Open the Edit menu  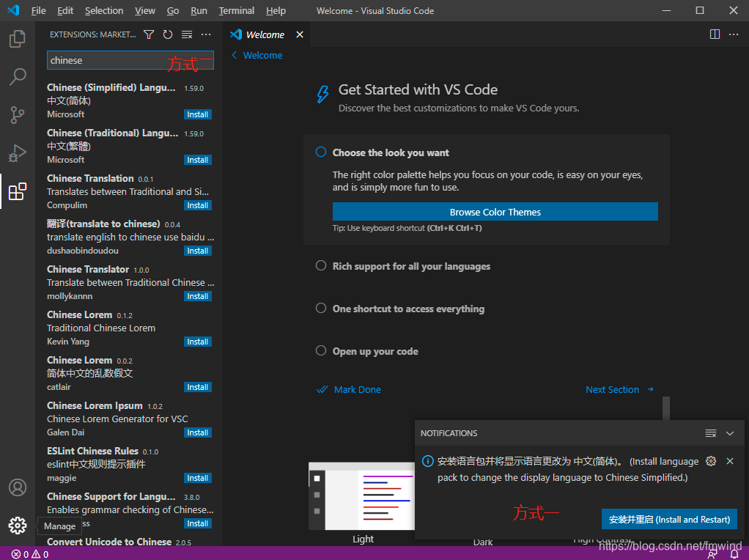point(65,10)
